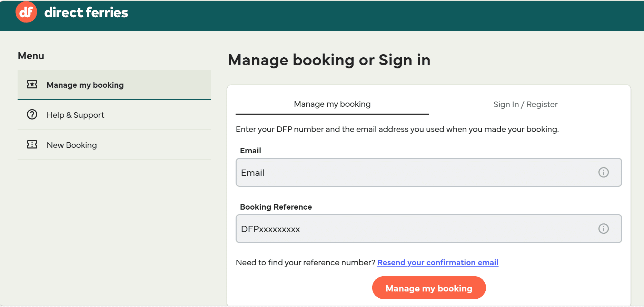Switch to the Sign In / Register tab
This screenshot has height=307, width=644.
(525, 104)
